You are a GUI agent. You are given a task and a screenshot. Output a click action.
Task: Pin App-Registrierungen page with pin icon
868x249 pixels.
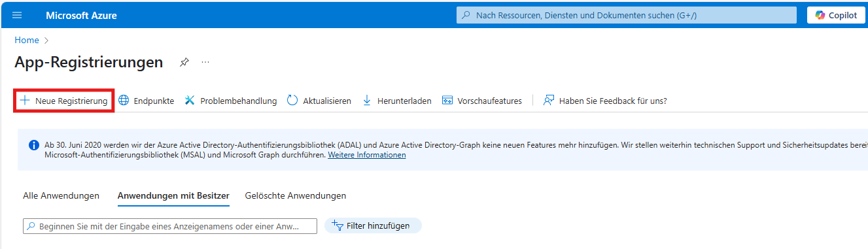184,62
